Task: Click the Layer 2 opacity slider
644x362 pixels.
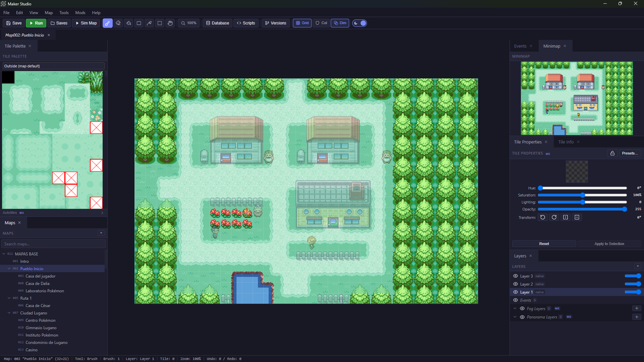Action: click(x=633, y=284)
